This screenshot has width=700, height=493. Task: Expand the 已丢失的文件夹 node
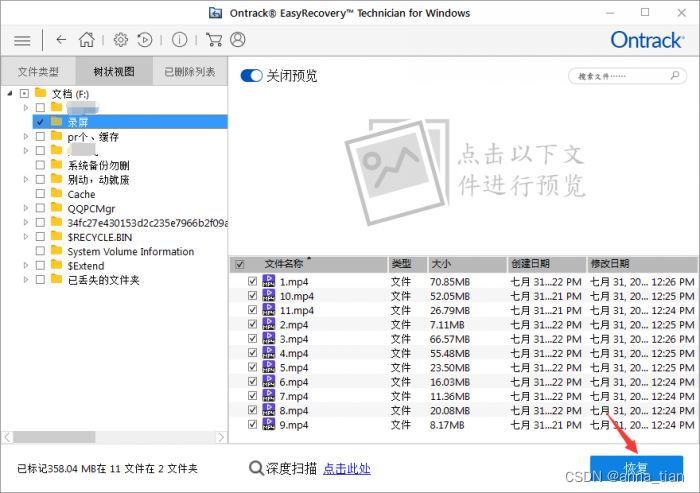coord(25,279)
